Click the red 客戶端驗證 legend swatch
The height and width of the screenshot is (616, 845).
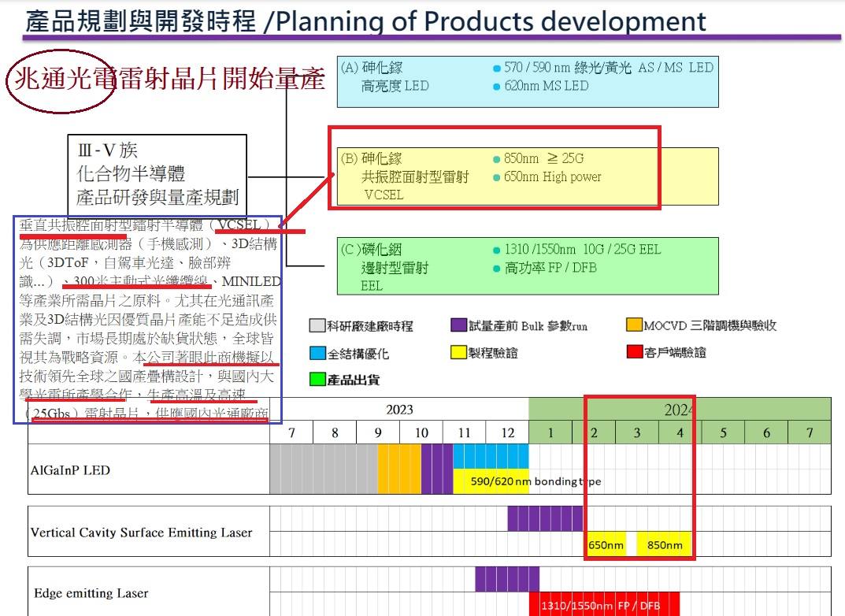tap(634, 352)
